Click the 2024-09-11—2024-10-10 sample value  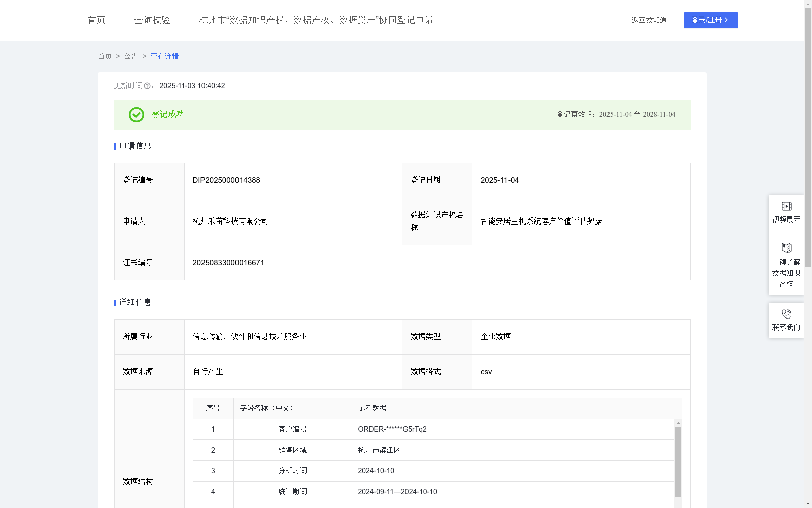397,492
